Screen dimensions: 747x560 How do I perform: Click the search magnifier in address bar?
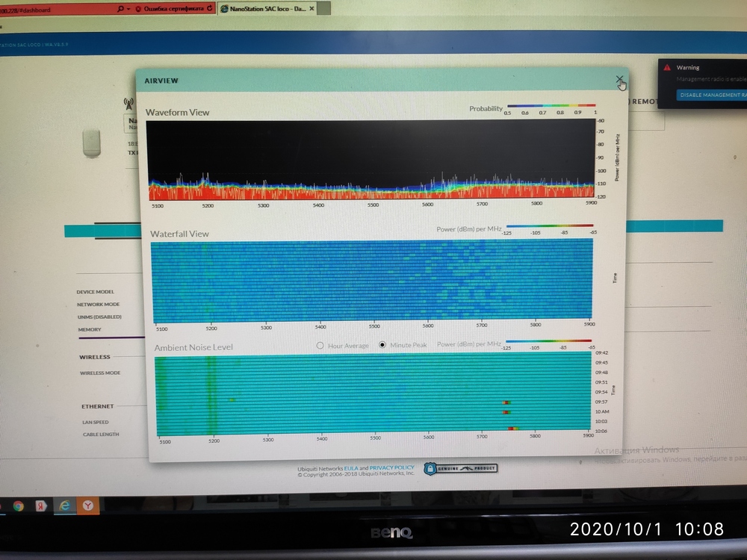tap(120, 8)
